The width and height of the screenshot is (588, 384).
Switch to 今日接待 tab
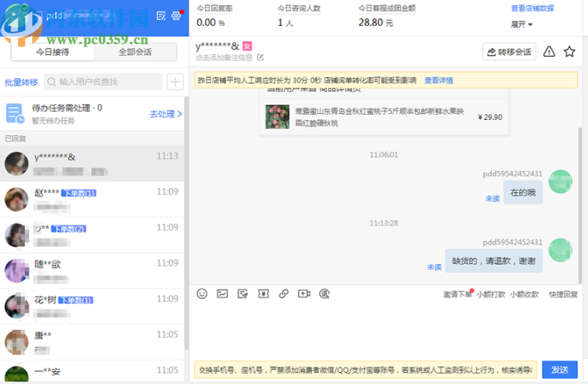tap(52, 52)
